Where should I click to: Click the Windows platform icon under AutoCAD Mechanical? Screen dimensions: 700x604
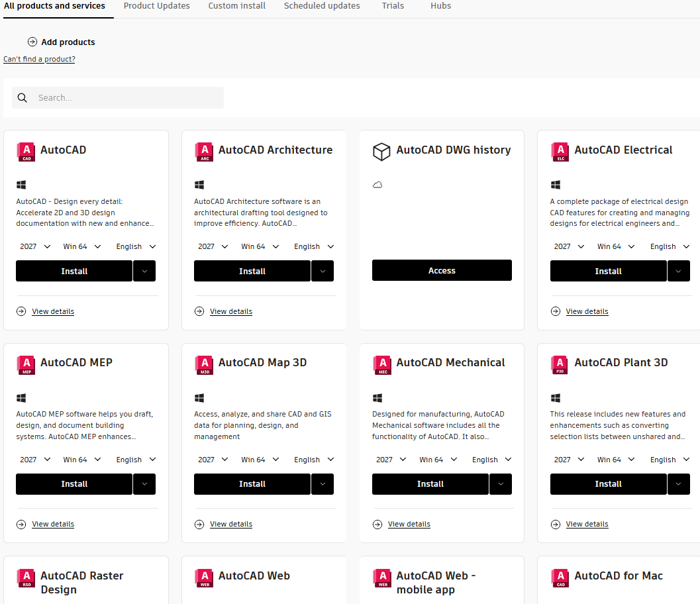377,398
